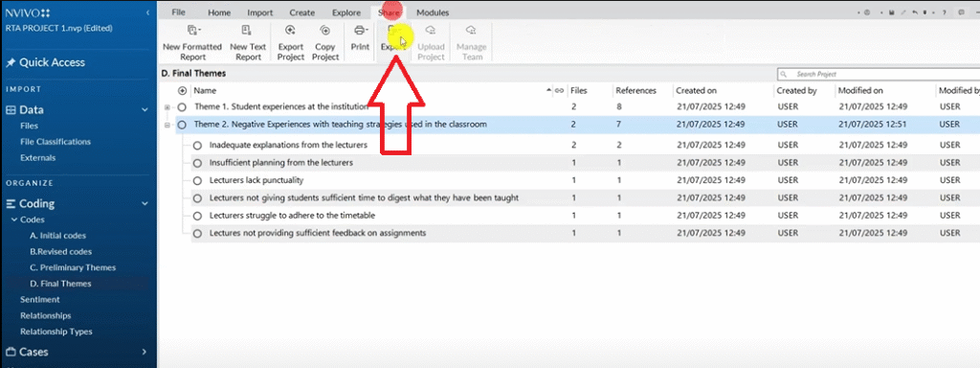Image resolution: width=980 pixels, height=368 pixels.
Task: Sort by the Created by column header
Action: tap(796, 91)
